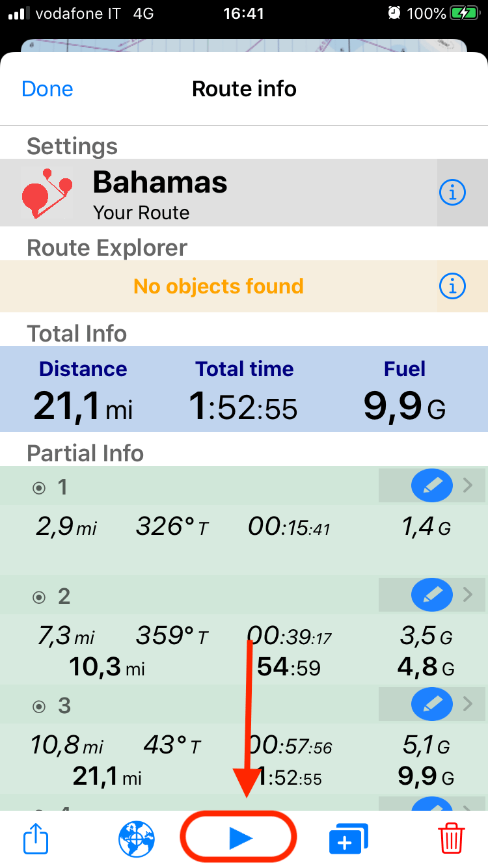Open Bahamas route settings info icon
Image resolution: width=488 pixels, height=868 pixels.
[x=453, y=193]
